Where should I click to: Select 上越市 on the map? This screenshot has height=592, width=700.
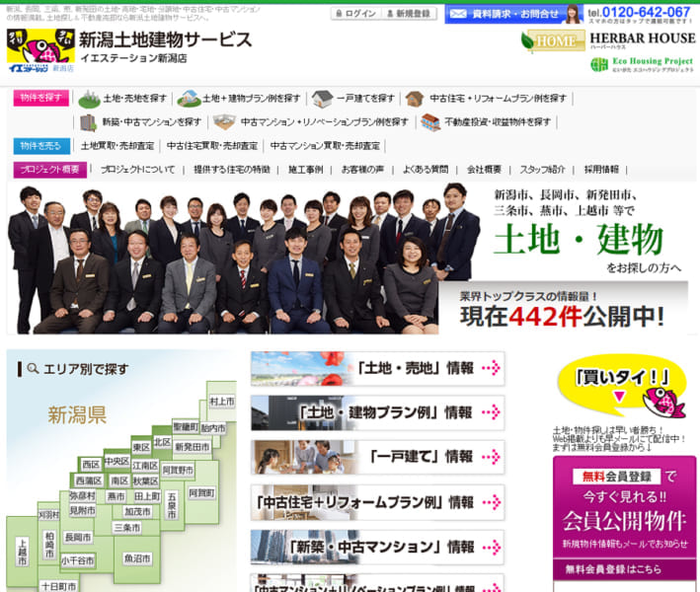point(22,552)
